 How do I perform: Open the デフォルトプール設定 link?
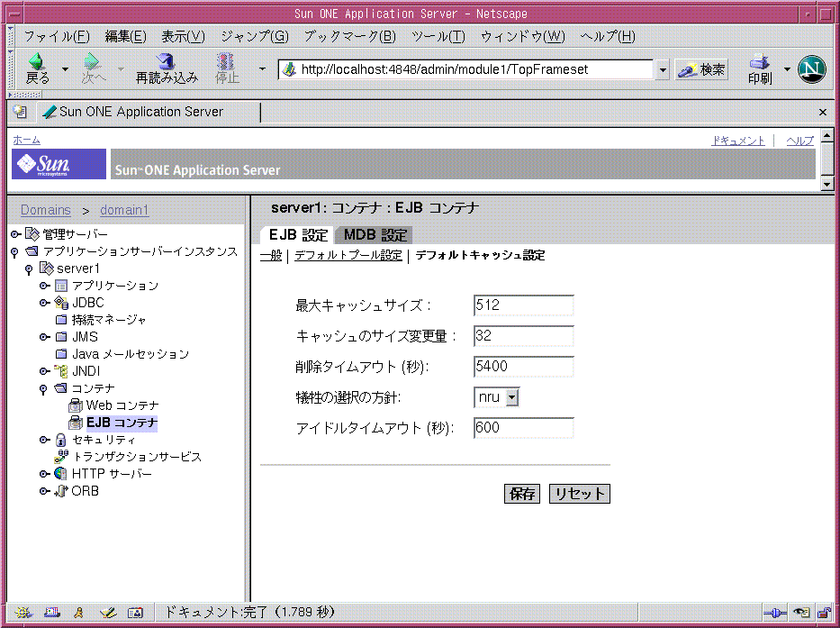pyautogui.click(x=348, y=255)
